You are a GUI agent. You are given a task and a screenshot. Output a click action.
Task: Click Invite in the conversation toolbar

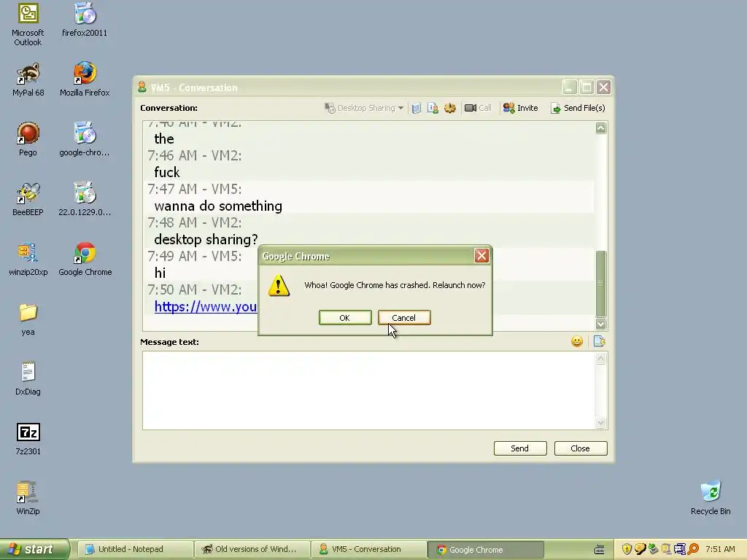520,108
